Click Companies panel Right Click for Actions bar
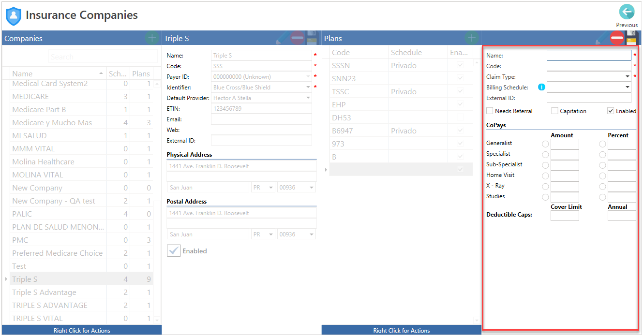The image size is (644, 336). tap(82, 330)
